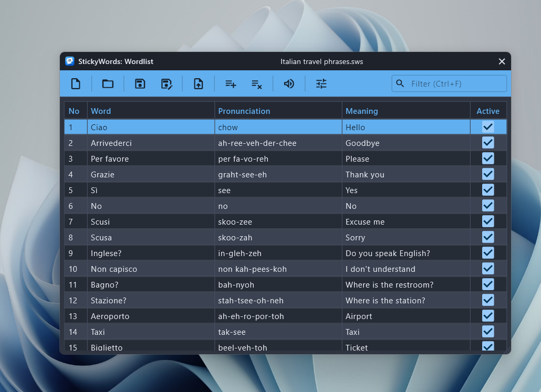The width and height of the screenshot is (541, 392).
Task: Sort by the No column header
Action: (76, 111)
